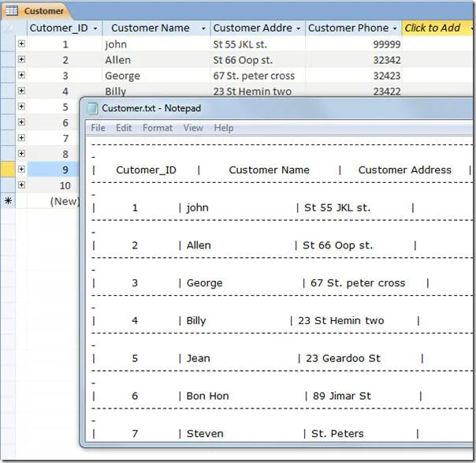Expand subdatasheet for customer row 9

[21, 170]
